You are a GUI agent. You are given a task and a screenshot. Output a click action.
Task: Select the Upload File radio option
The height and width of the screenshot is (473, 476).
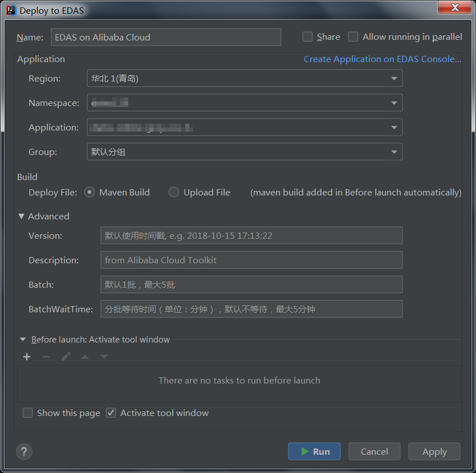coord(174,192)
